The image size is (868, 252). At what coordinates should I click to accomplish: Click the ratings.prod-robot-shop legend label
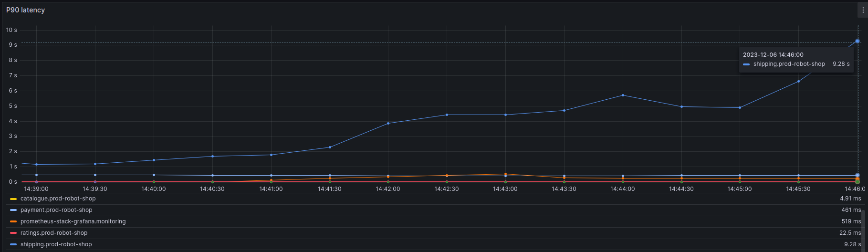pos(54,233)
